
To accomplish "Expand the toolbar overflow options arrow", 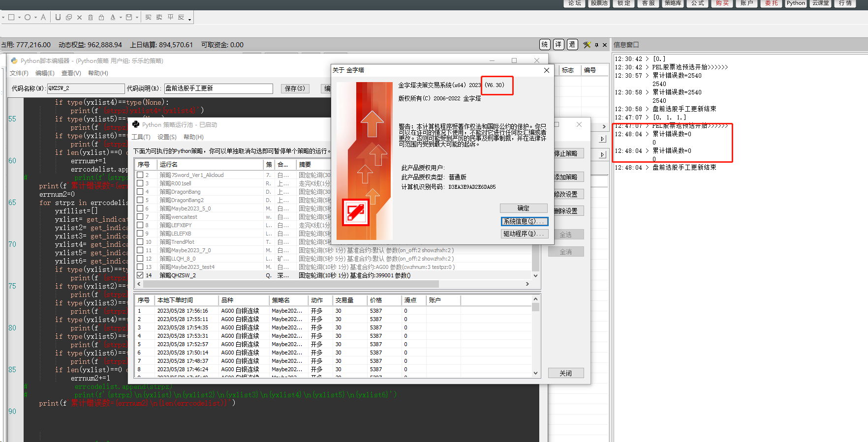I will pos(190,20).
